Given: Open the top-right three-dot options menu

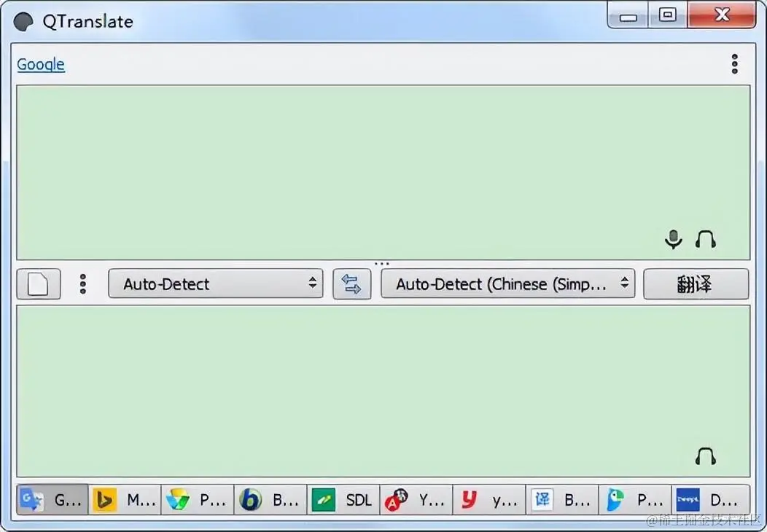Looking at the screenshot, I should [x=734, y=64].
